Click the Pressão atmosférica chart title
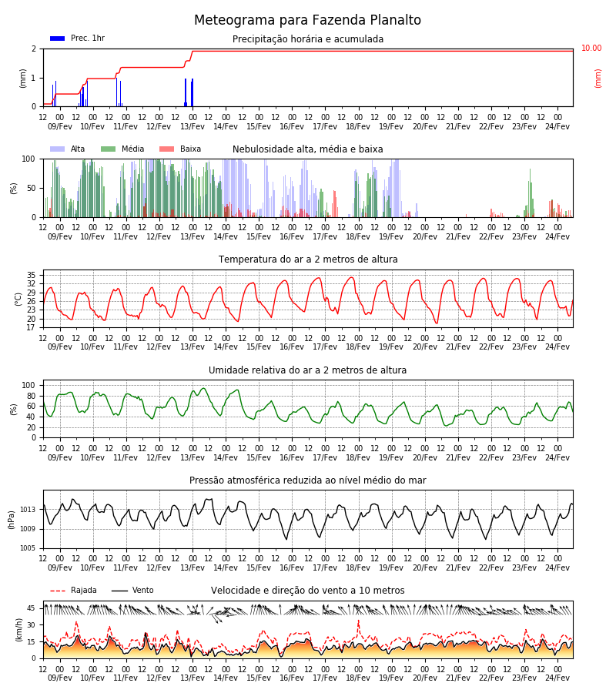 tap(308, 480)
